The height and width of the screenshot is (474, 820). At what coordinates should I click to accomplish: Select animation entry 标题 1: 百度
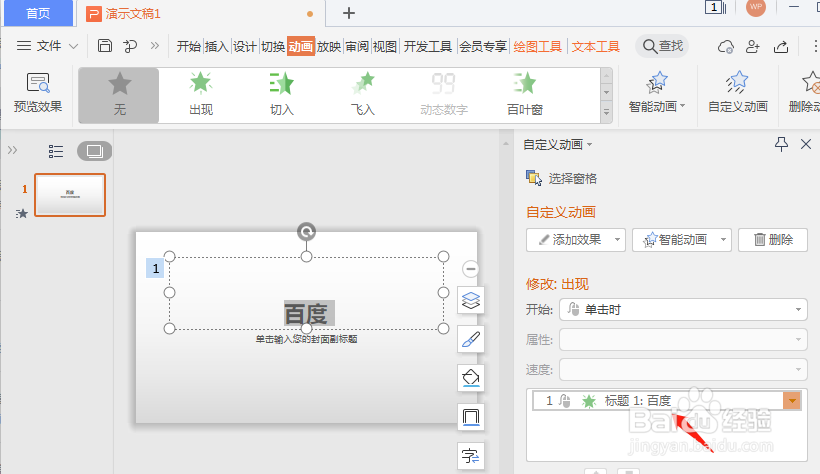(x=666, y=401)
